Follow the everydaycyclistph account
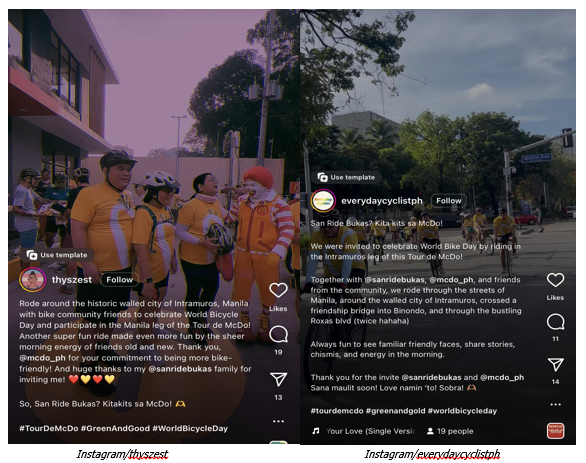586x463 pixels. click(448, 201)
